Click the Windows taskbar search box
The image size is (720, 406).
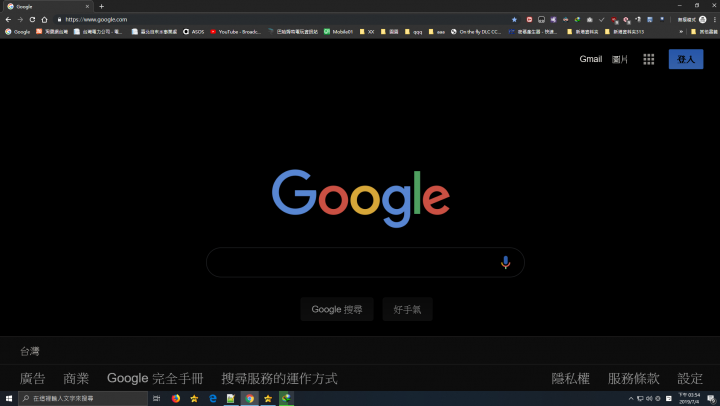pyautogui.click(x=83, y=398)
